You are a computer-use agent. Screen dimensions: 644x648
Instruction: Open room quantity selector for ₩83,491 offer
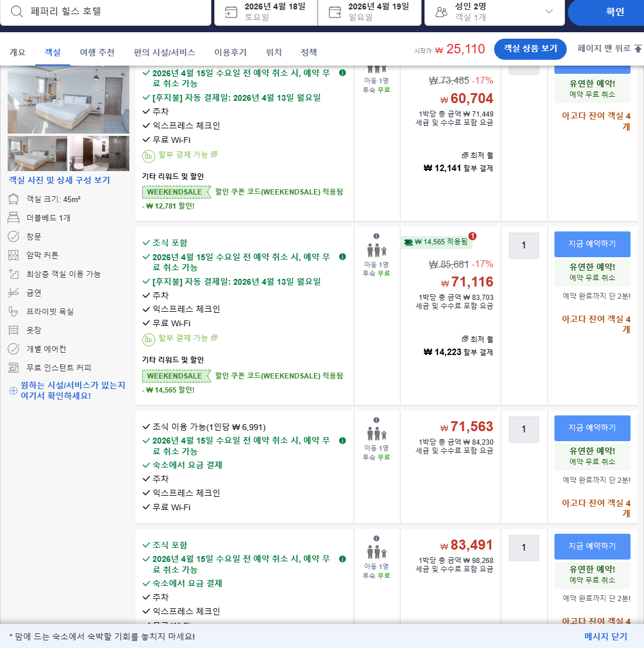pos(524,548)
